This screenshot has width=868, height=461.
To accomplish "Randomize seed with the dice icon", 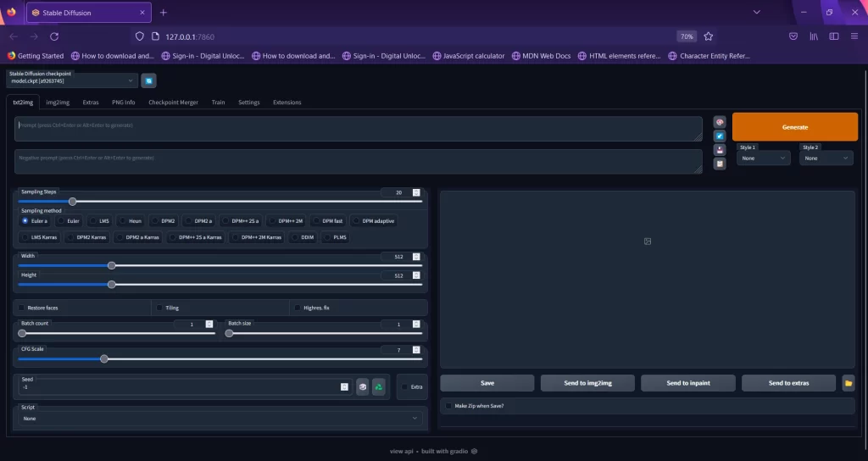I will pyautogui.click(x=362, y=386).
